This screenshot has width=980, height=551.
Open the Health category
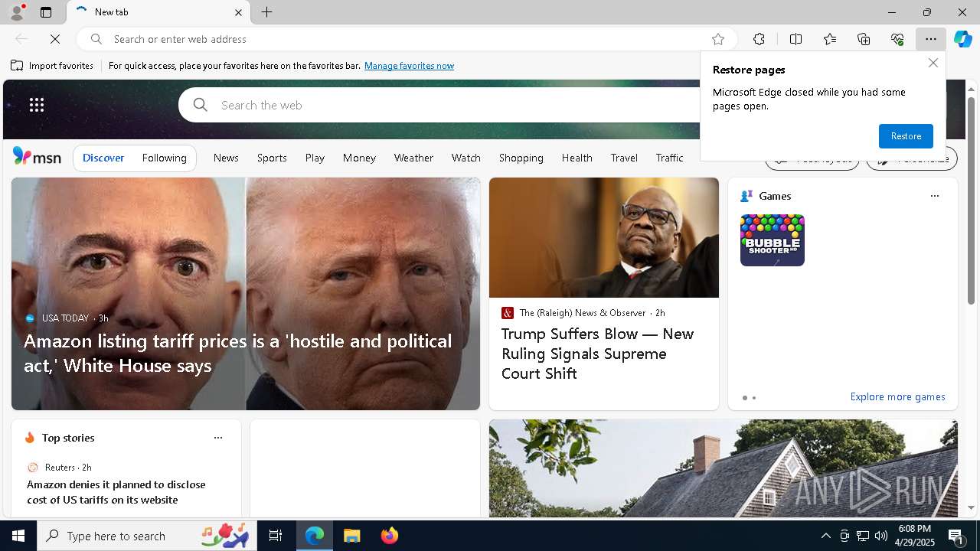point(577,158)
